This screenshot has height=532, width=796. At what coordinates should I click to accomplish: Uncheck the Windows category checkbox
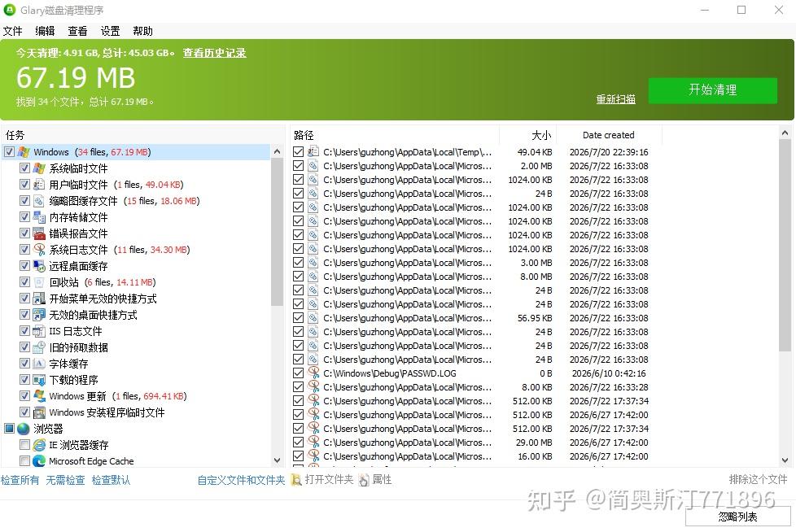(x=9, y=151)
